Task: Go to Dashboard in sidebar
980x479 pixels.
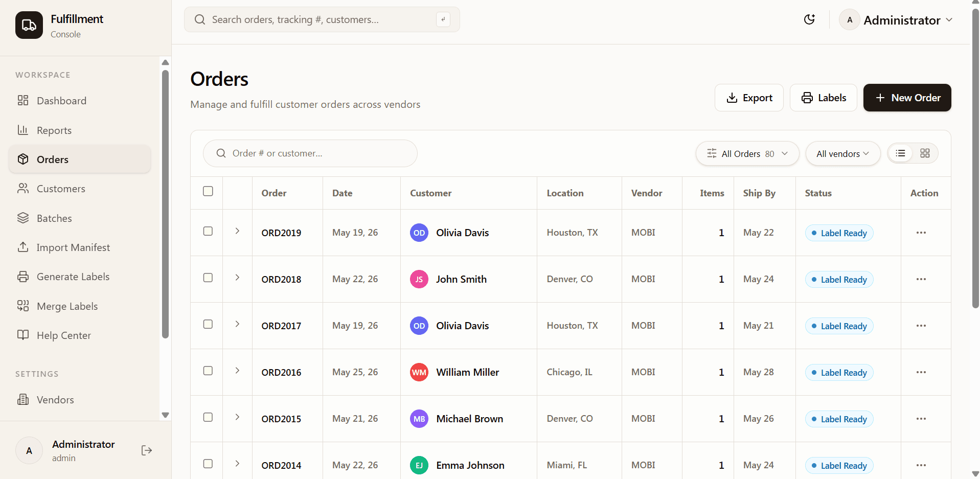Action: [80, 101]
